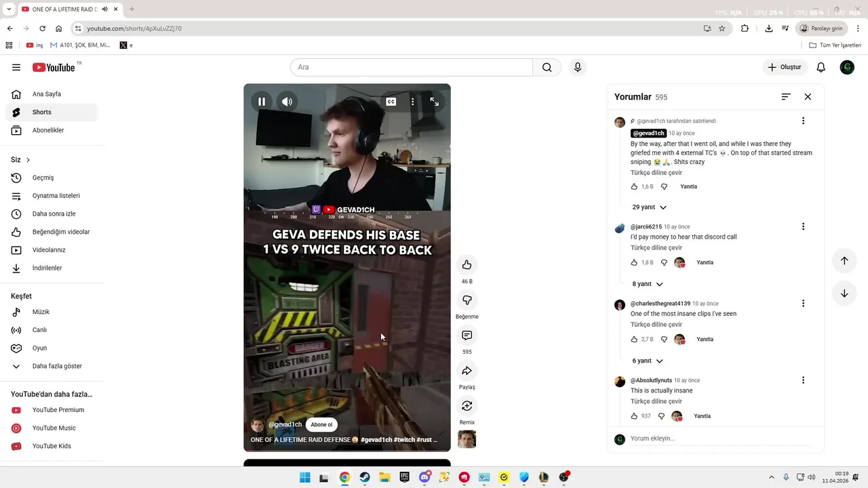The height and width of the screenshot is (488, 868).
Task: Open YouTube Music
Action: [52, 428]
